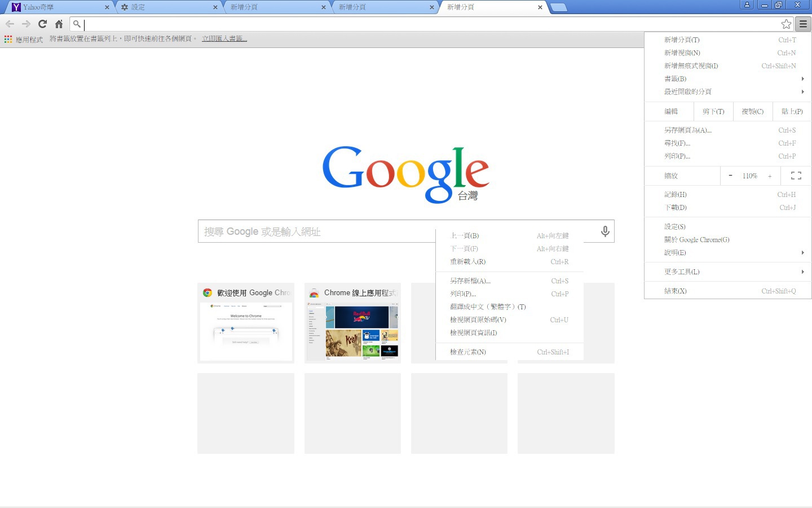Reload the page with the toolbar refresh icon
The width and height of the screenshot is (812, 508).
pos(42,24)
